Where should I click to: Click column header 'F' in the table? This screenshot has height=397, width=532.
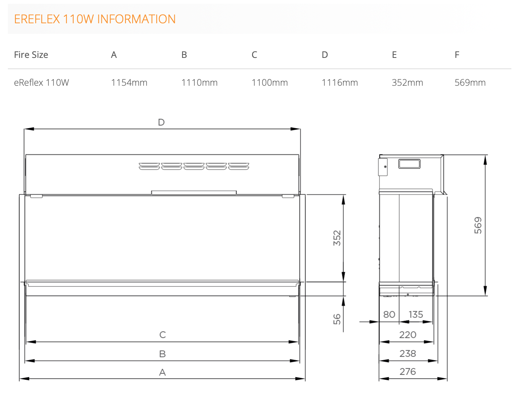coord(457,55)
